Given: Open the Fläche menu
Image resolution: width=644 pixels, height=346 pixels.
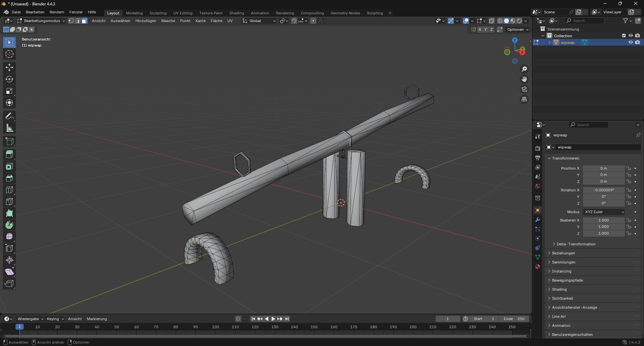Looking at the screenshot, I should coord(216,21).
